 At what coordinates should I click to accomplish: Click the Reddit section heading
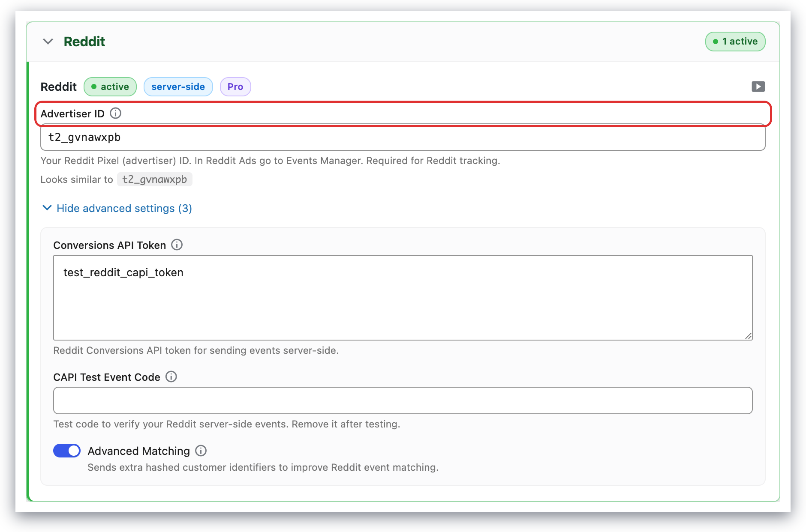[84, 42]
